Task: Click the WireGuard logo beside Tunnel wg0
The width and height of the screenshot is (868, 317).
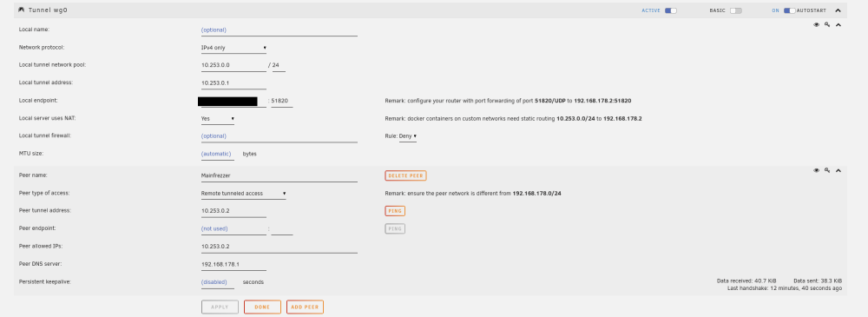Action: (21, 10)
